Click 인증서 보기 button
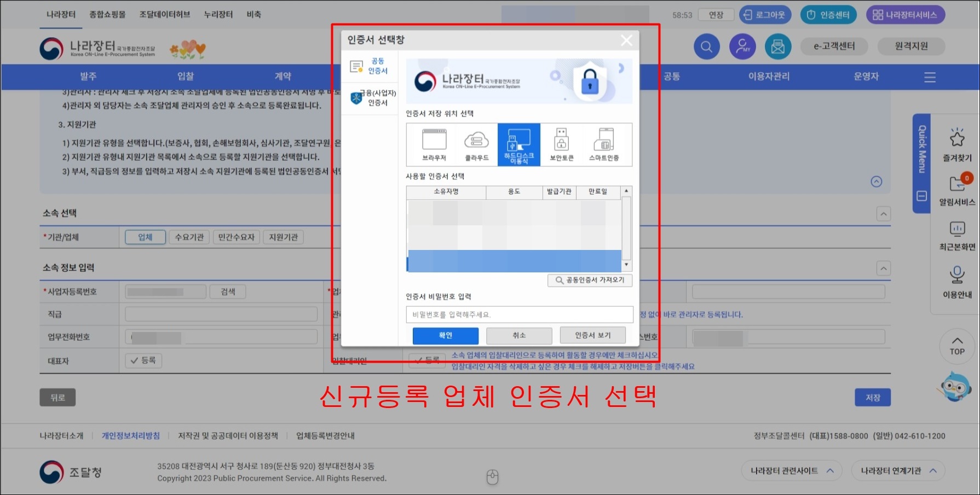Screen dimensions: 980x495 (592, 335)
